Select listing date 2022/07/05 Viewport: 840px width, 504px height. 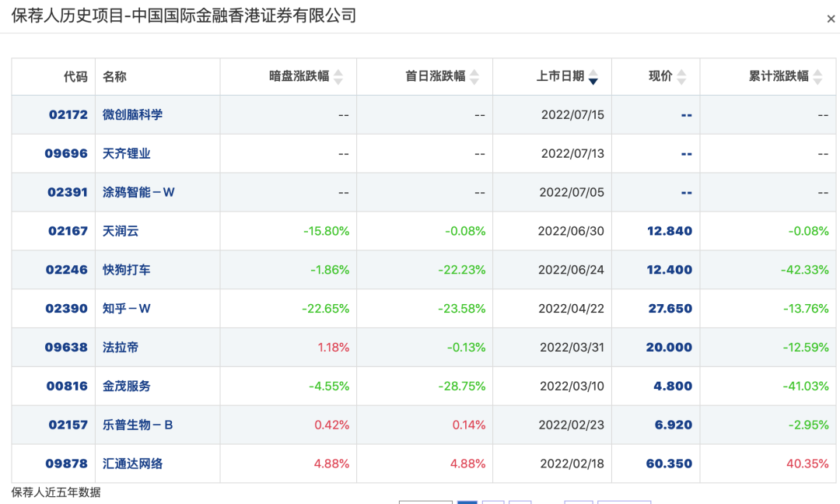point(572,192)
